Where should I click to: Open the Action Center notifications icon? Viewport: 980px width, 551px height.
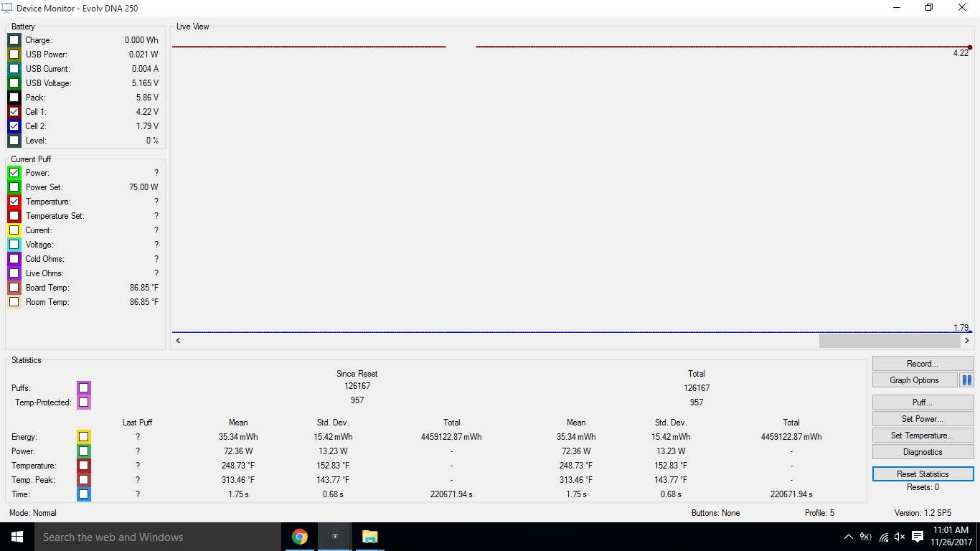(918, 537)
